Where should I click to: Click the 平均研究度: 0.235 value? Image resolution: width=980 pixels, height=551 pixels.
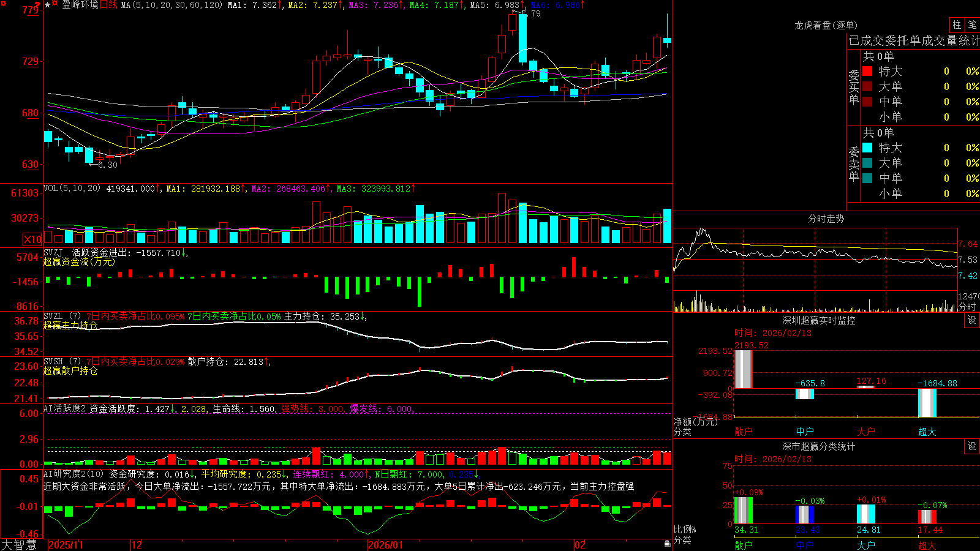244,474
